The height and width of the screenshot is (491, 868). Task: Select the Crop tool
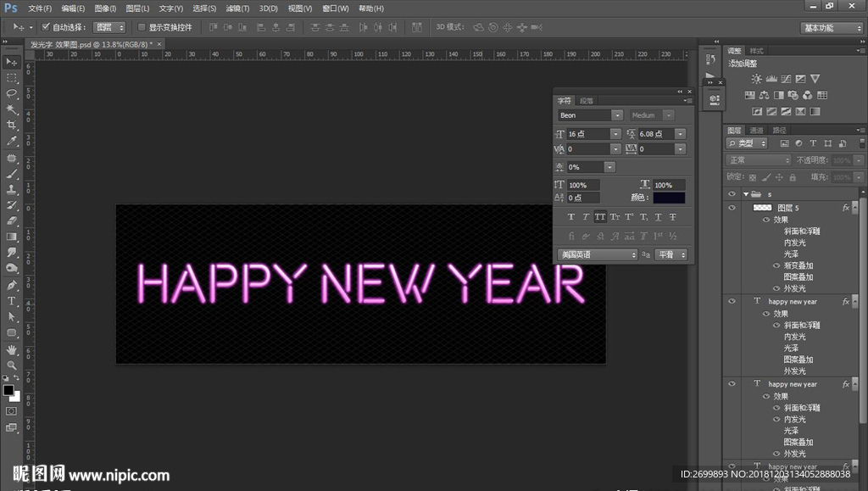tap(11, 126)
